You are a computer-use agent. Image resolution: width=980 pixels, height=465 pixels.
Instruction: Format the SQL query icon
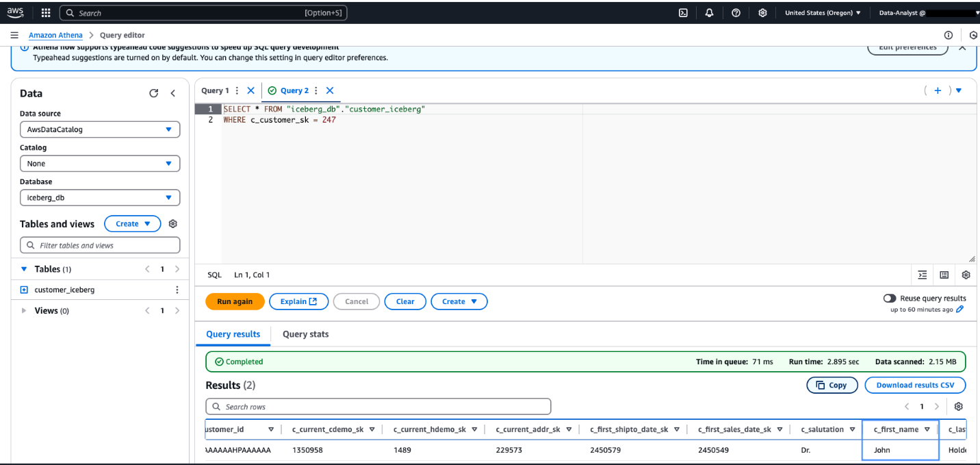coord(923,275)
